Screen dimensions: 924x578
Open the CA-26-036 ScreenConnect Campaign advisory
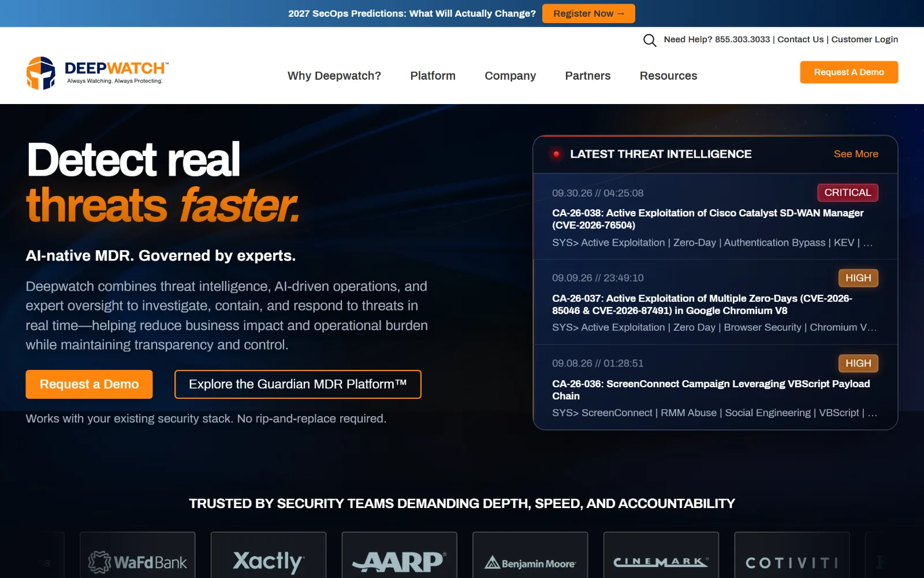[x=711, y=390]
